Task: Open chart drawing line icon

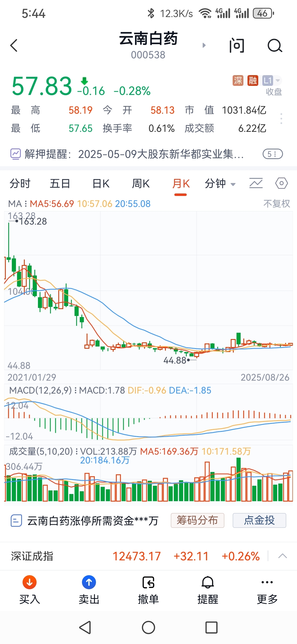Action: [256, 183]
